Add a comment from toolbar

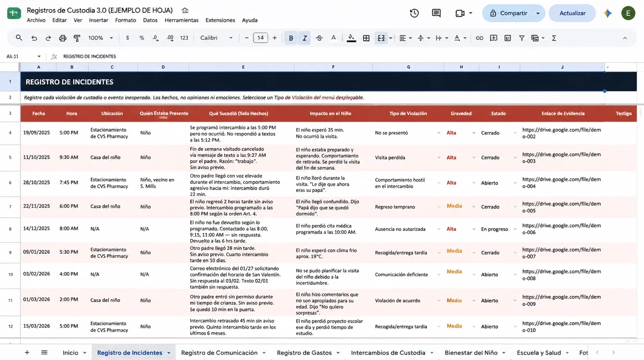click(x=494, y=38)
